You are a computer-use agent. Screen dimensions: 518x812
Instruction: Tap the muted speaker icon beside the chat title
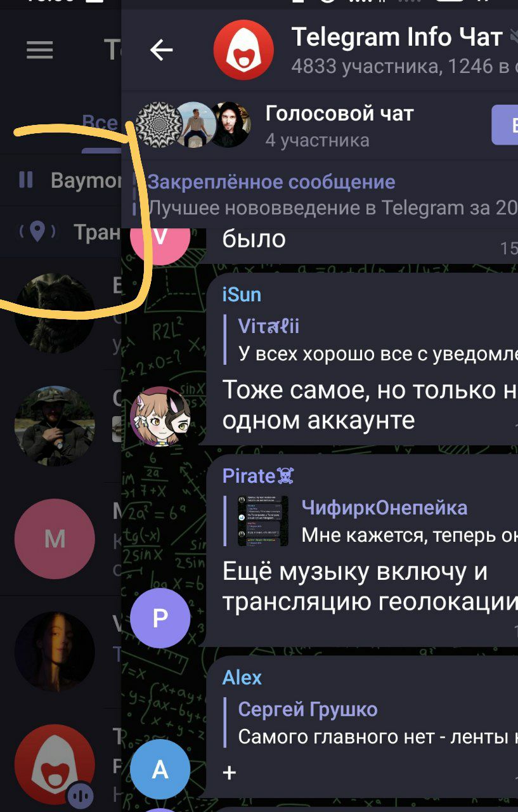[514, 38]
